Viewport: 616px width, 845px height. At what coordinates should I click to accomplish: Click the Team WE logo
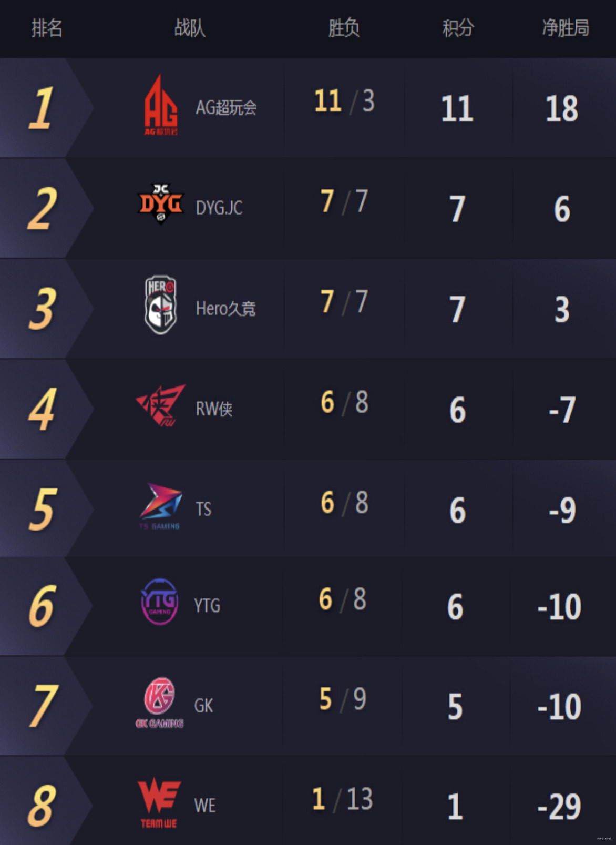159,802
